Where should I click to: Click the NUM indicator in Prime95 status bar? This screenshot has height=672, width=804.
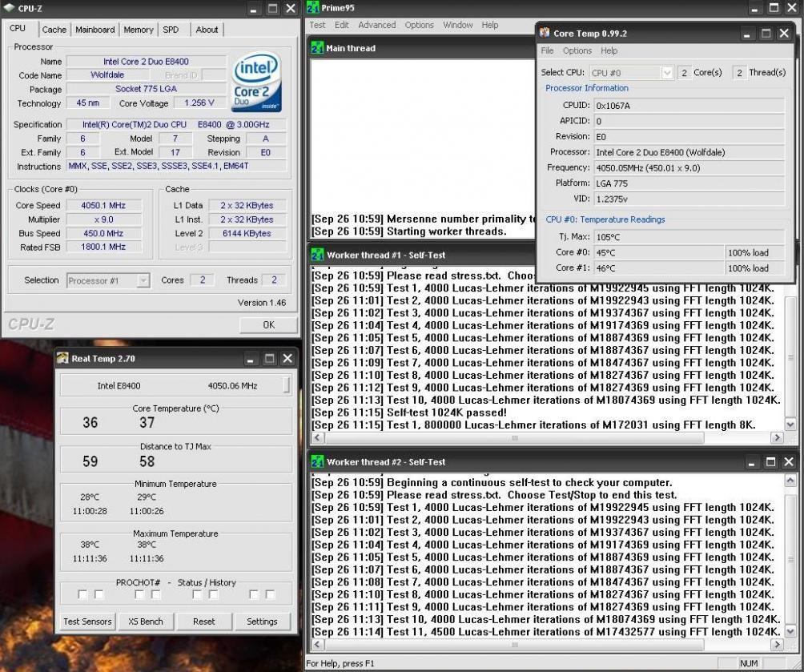pyautogui.click(x=749, y=663)
